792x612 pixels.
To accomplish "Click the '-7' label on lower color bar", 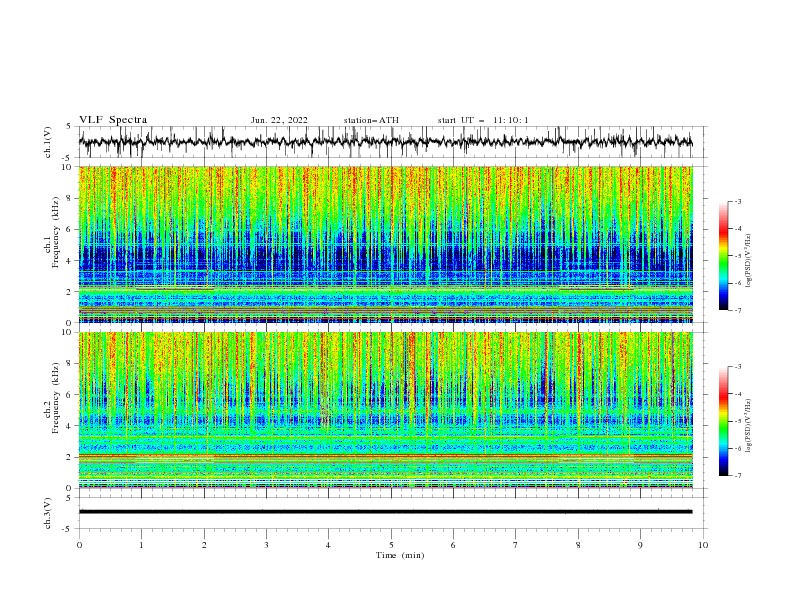I will coord(737,476).
